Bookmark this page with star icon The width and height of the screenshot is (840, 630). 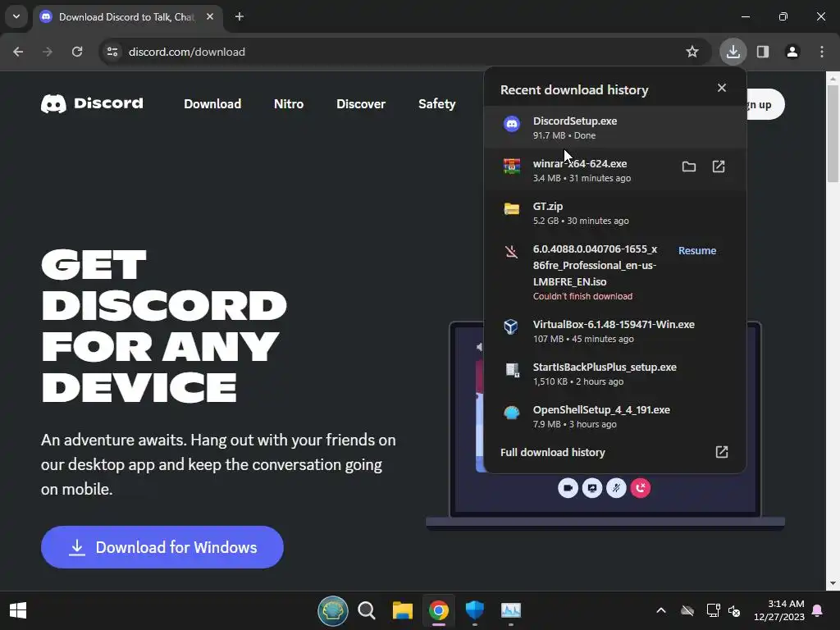[x=692, y=52]
